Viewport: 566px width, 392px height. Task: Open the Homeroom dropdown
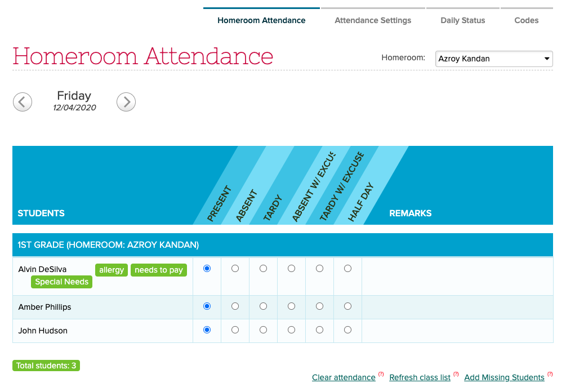click(494, 59)
